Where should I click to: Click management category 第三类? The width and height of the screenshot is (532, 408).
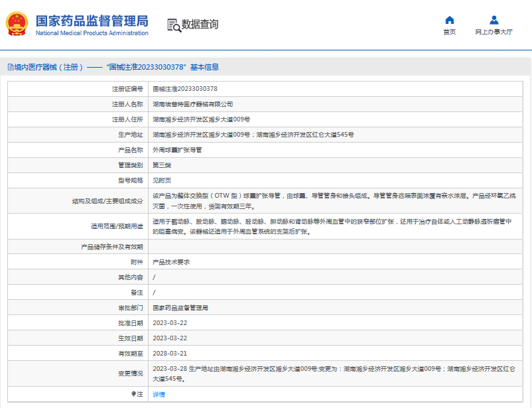tap(162, 165)
